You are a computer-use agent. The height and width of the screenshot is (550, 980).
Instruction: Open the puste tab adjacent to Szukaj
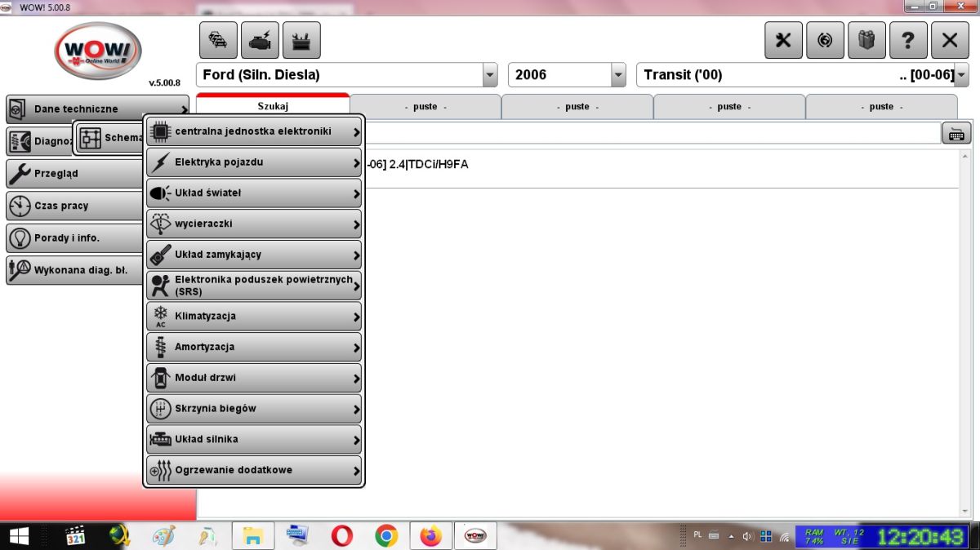425,107
